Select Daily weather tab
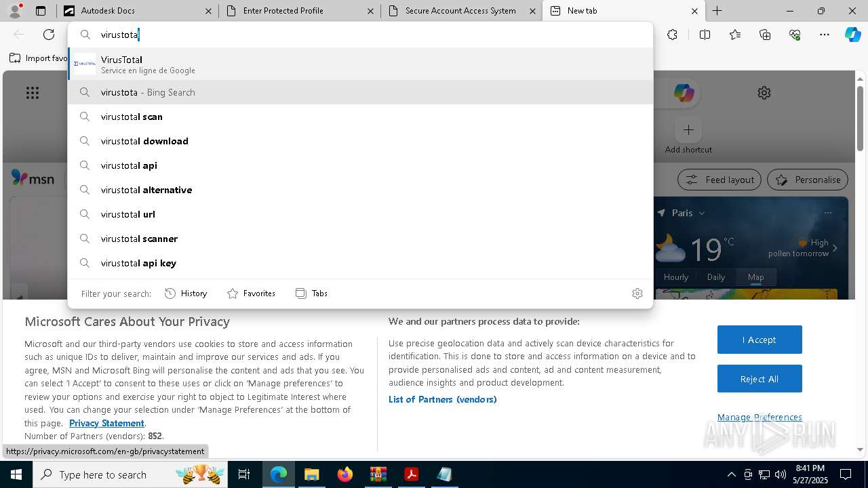The image size is (868, 488). [716, 277]
